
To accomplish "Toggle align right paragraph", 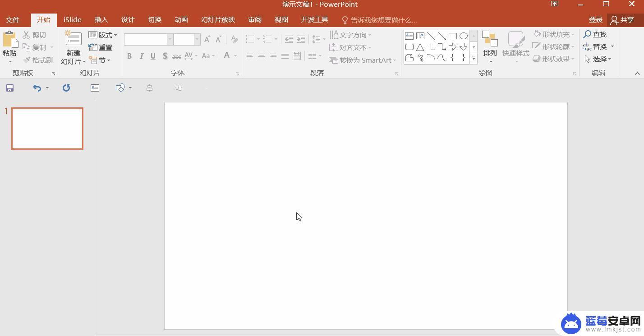I will [x=273, y=56].
